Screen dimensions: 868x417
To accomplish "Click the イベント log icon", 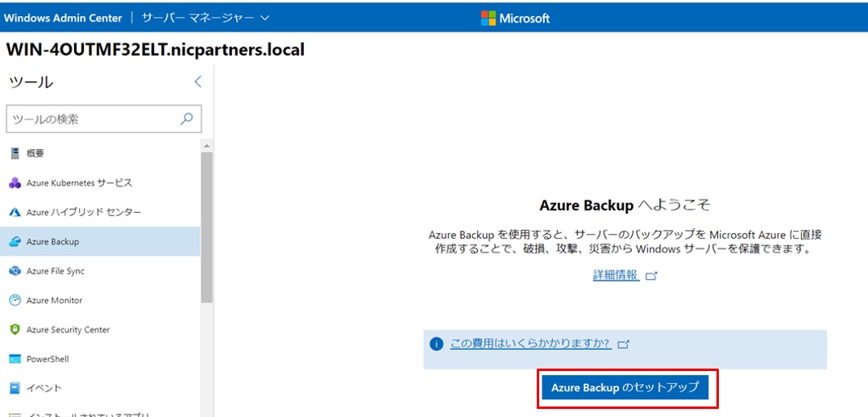I will tap(15, 388).
